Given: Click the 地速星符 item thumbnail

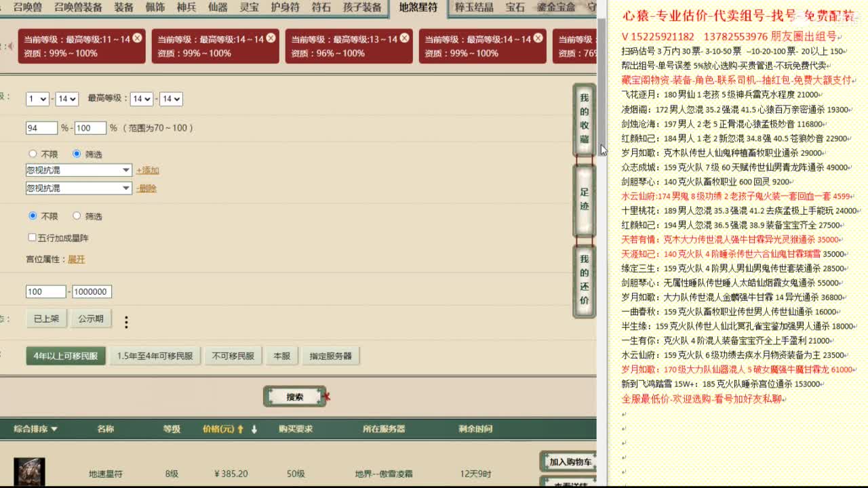Looking at the screenshot, I should click(31, 470).
